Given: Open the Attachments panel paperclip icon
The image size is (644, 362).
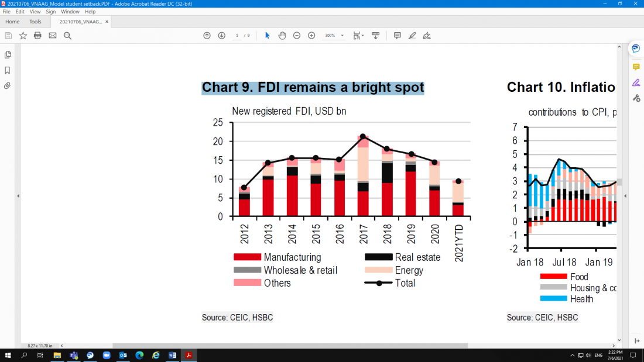Looking at the screenshot, I should click(8, 85).
